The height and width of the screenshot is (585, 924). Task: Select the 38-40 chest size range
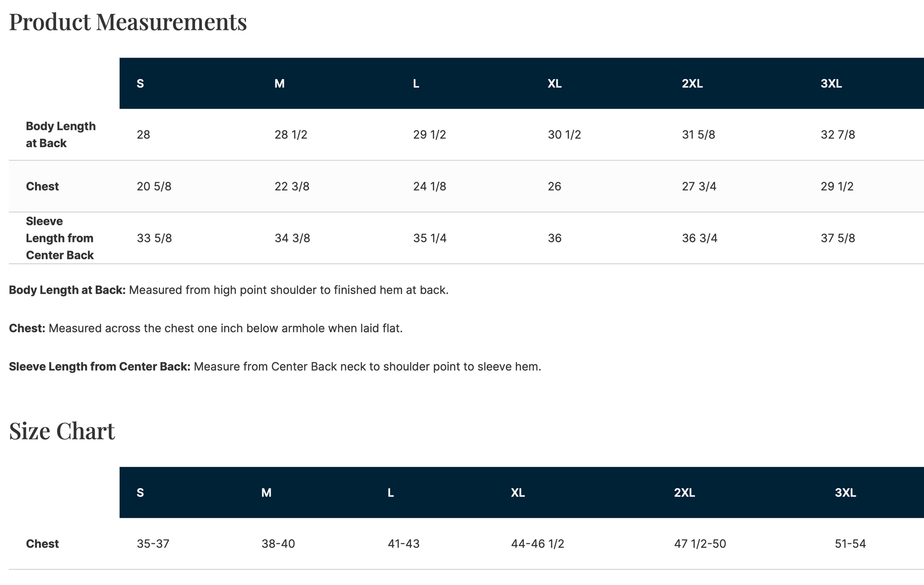point(278,544)
